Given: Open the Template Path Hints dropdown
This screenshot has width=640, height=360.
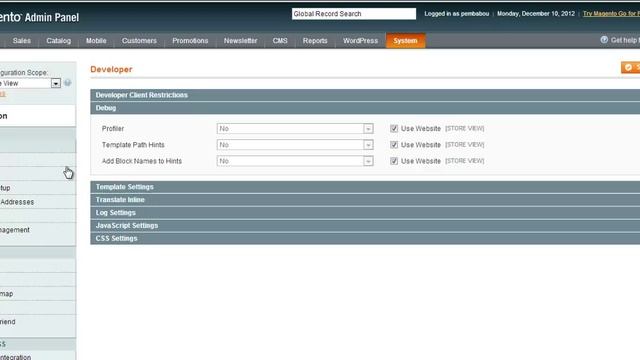Looking at the screenshot, I should 295,145.
